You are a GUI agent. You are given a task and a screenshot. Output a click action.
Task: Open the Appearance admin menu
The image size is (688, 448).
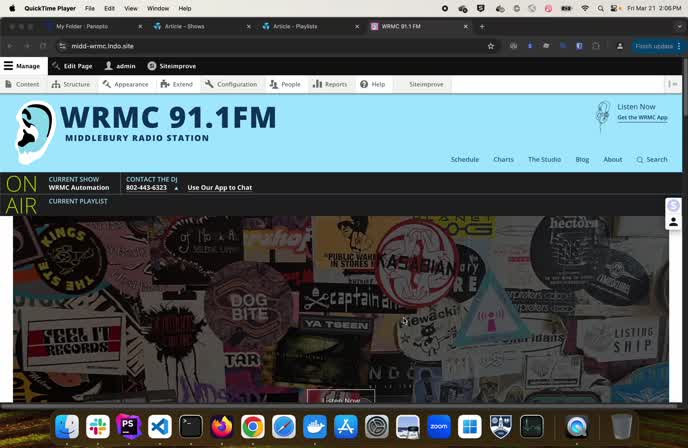tap(125, 84)
